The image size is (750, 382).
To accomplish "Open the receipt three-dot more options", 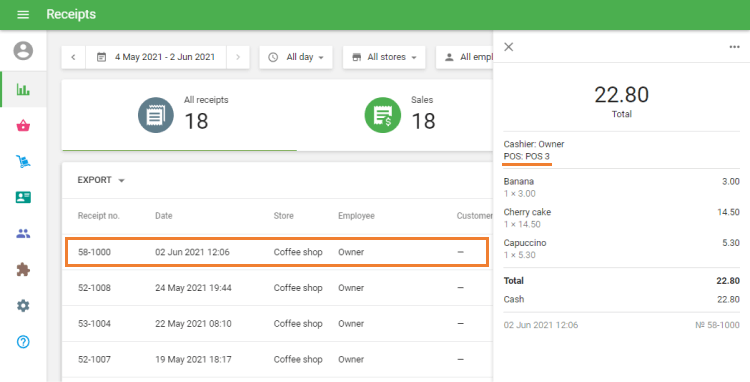I will pos(734,47).
